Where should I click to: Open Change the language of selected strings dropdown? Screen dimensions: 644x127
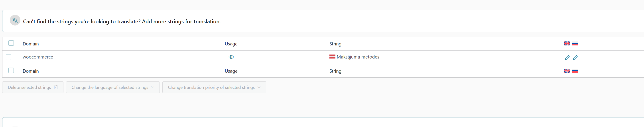pyautogui.click(x=112, y=87)
